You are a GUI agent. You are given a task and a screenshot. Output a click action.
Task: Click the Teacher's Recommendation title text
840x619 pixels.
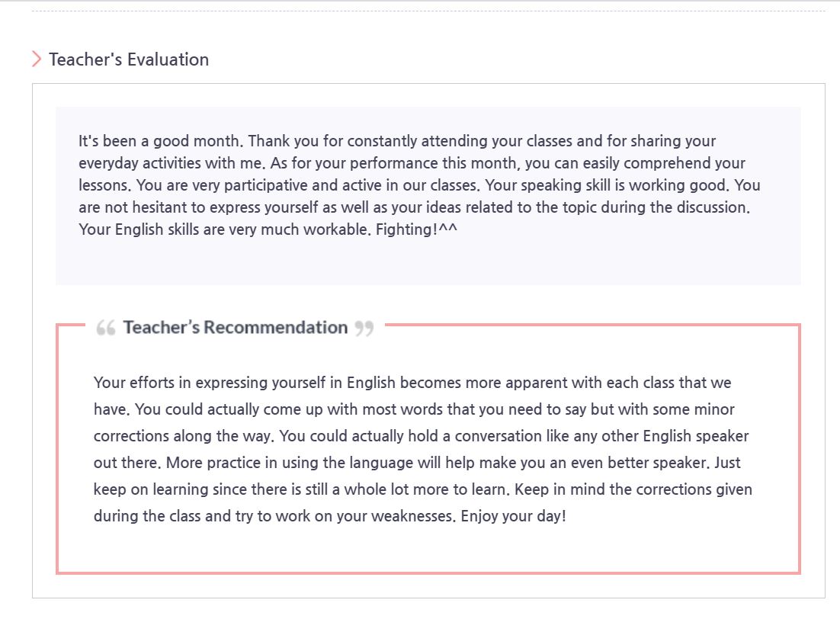tap(235, 327)
